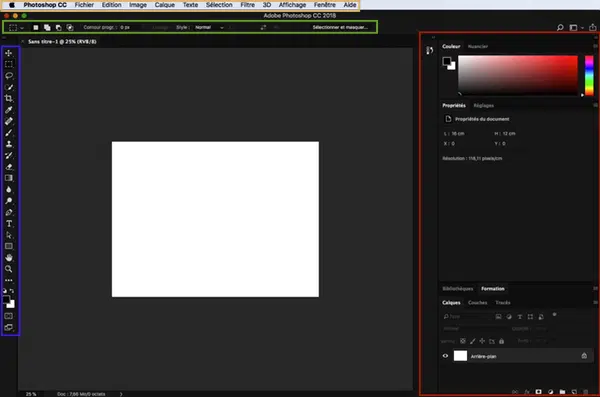
Task: Select the Lasso tool
Action: click(8, 75)
